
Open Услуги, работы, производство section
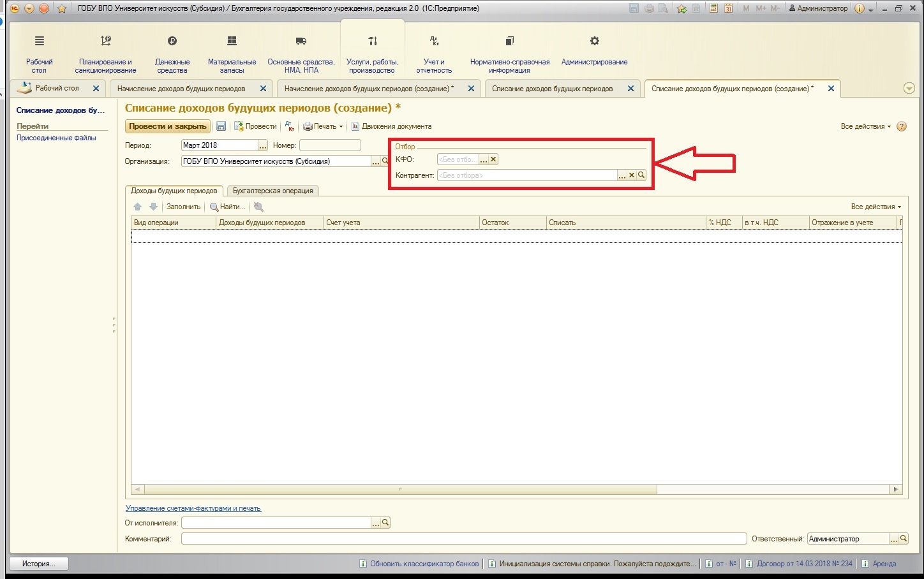372,54
